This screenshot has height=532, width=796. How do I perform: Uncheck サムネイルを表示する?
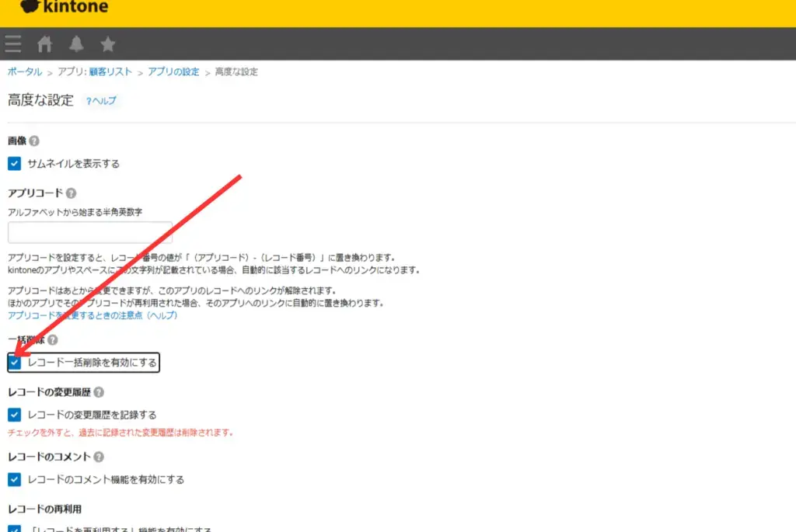click(x=14, y=164)
